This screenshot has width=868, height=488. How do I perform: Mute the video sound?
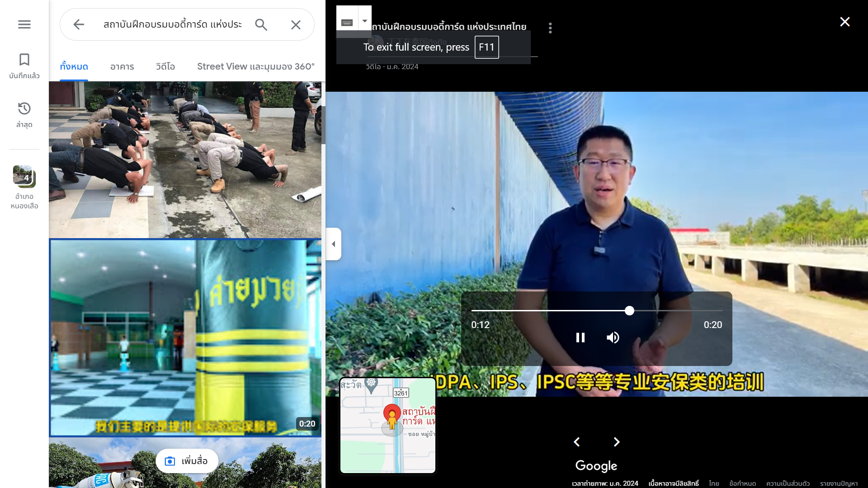click(613, 338)
